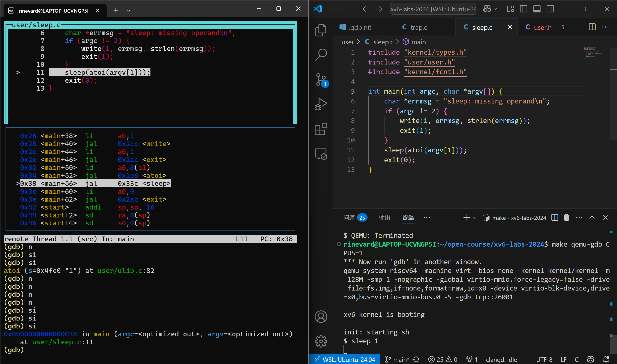The image size is (617, 364).
Task: Toggle the bottom panel layout button
Action: tap(537, 9)
